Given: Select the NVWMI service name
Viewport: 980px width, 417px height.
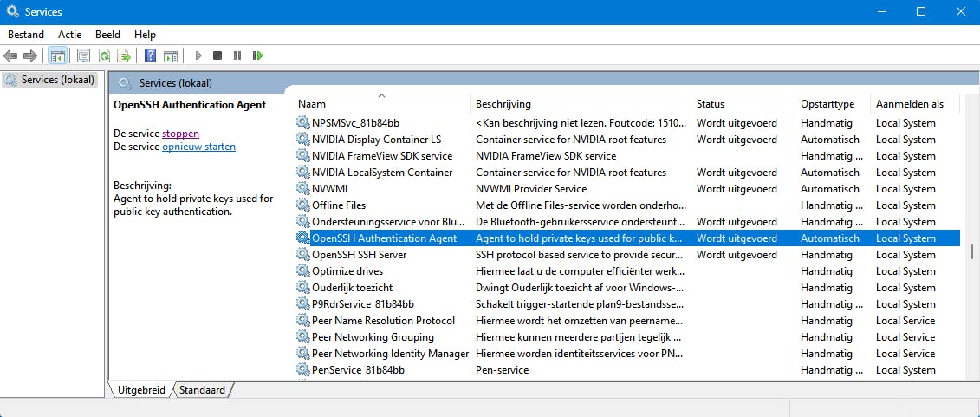Looking at the screenshot, I should (329, 188).
